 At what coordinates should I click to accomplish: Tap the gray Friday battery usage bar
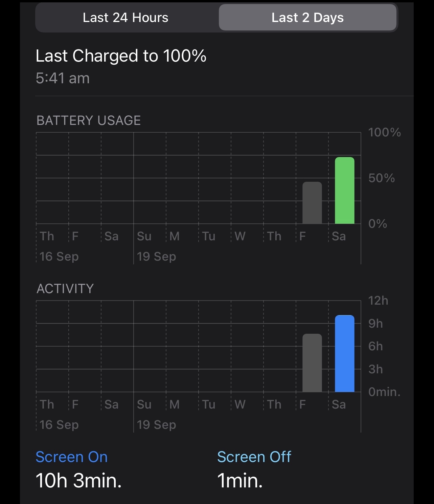312,203
